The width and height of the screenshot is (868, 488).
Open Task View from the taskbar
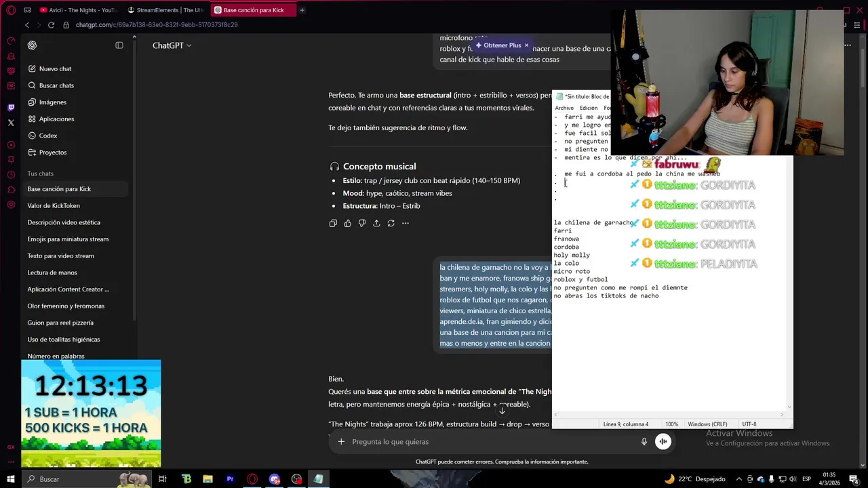tap(163, 479)
